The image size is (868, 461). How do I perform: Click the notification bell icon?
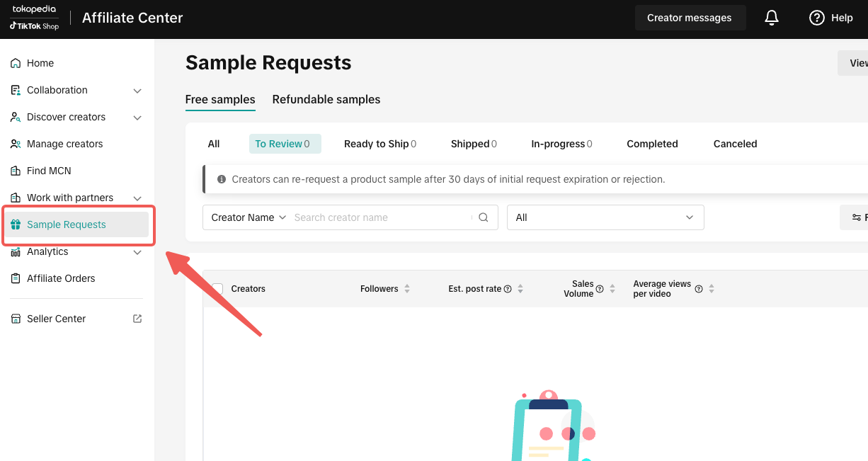coord(772,18)
